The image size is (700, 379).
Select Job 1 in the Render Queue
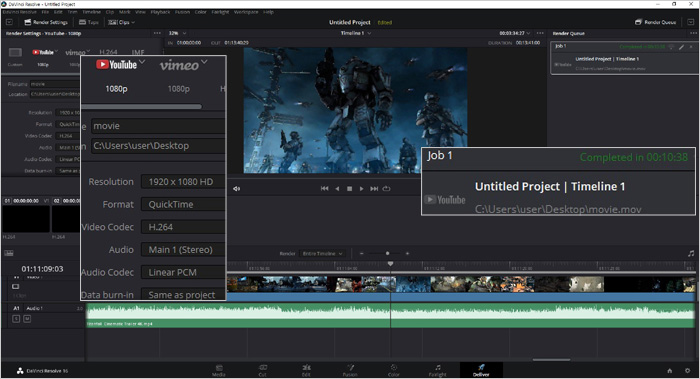[x=624, y=58]
